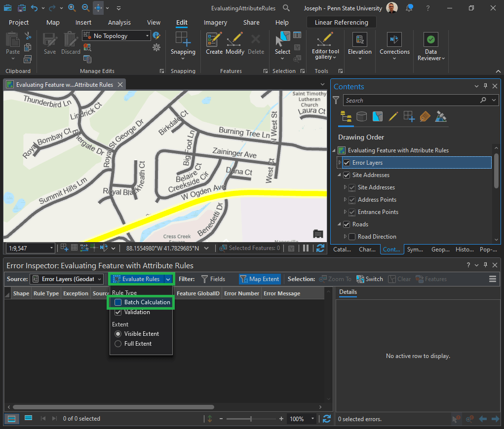Screen dimensions: 504x429
Task: Expand the Address Points layer
Action: tap(345, 200)
